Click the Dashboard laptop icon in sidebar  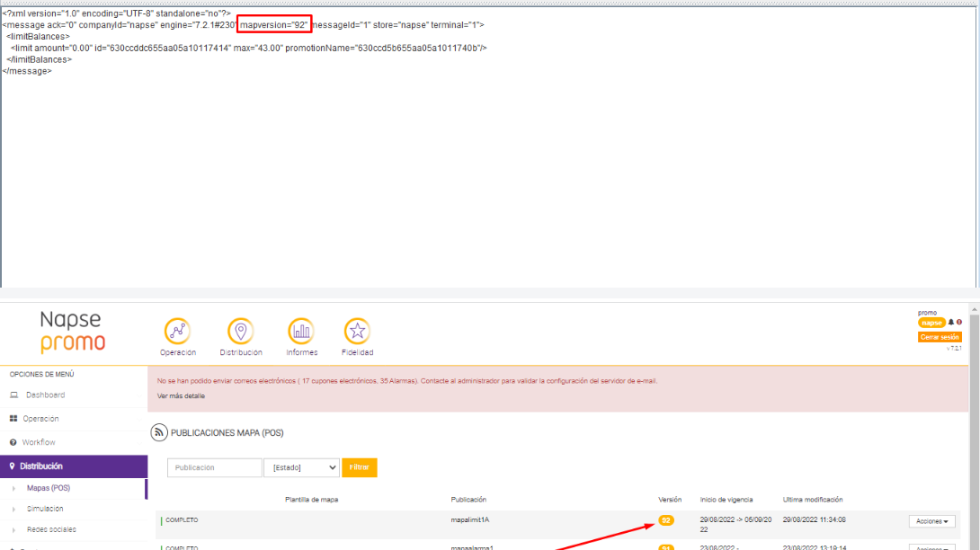pos(13,395)
